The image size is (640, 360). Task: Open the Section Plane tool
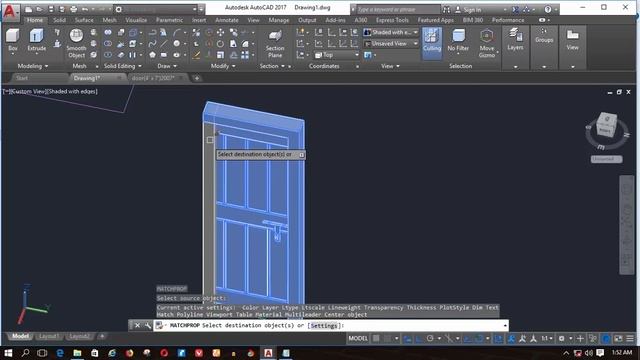point(275,43)
